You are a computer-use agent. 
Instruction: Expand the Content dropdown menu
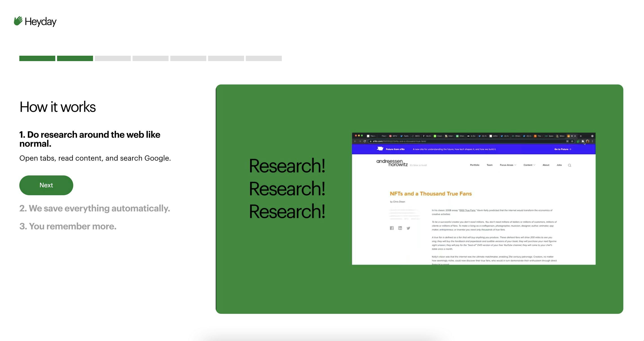click(529, 165)
